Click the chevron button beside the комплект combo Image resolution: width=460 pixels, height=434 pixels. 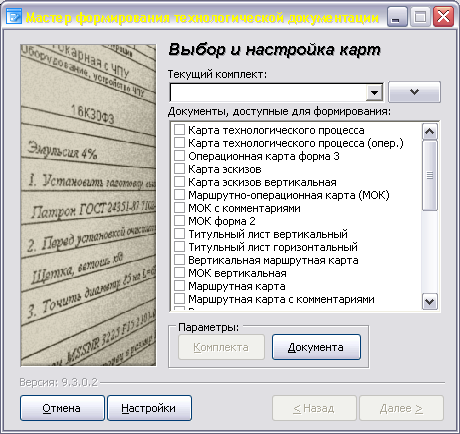(x=414, y=92)
